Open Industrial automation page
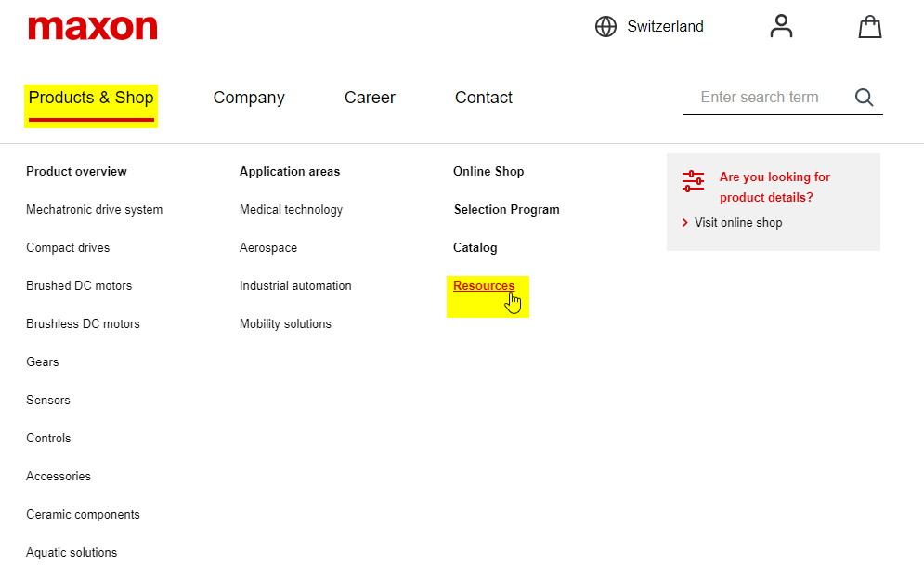The width and height of the screenshot is (924, 578). 295,286
